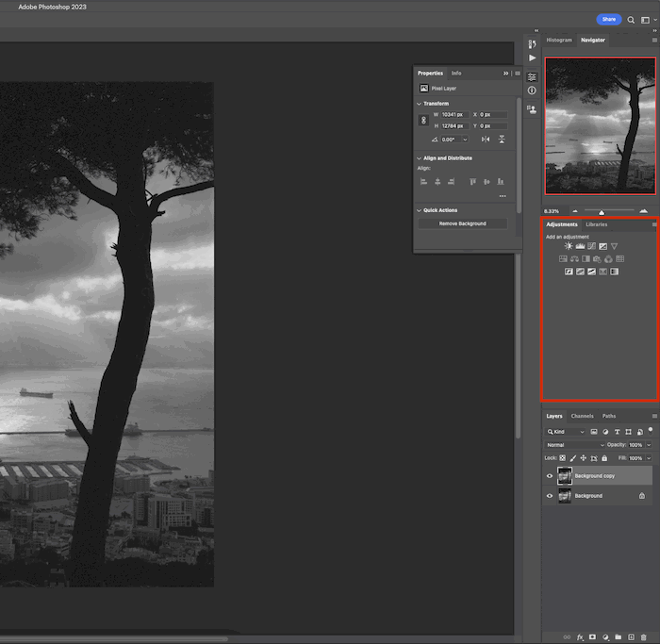Open the Clone Source panel icon

coord(532,109)
